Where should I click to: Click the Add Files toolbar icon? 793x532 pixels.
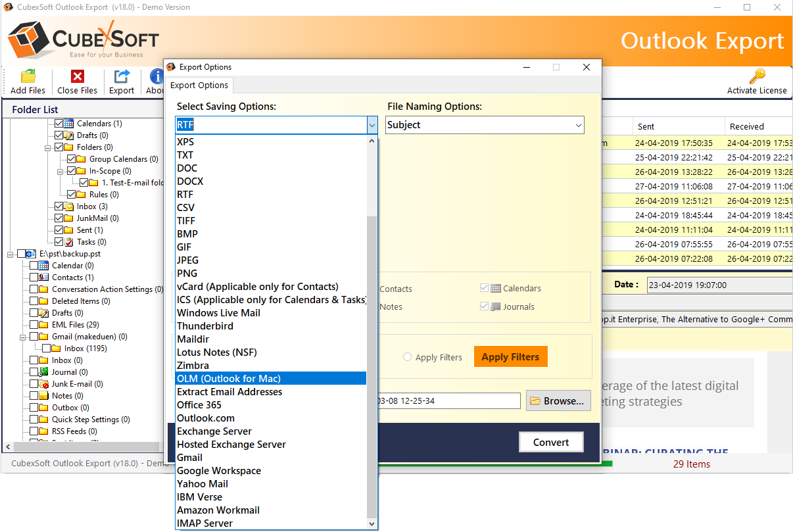(28, 76)
